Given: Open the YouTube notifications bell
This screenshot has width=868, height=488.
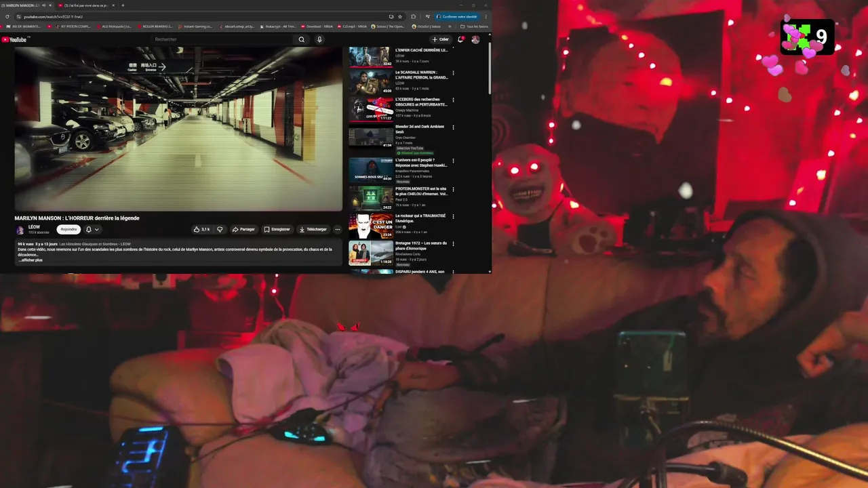Looking at the screenshot, I should coord(460,39).
